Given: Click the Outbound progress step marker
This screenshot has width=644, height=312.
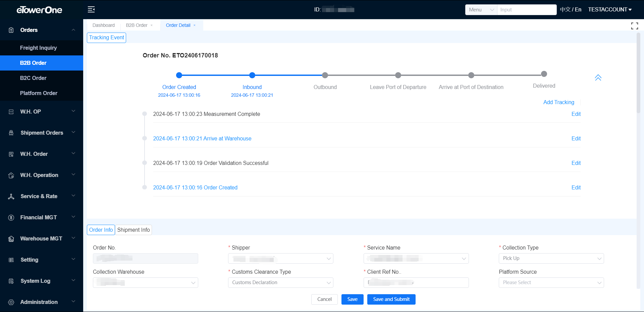Looking at the screenshot, I should 325,75.
